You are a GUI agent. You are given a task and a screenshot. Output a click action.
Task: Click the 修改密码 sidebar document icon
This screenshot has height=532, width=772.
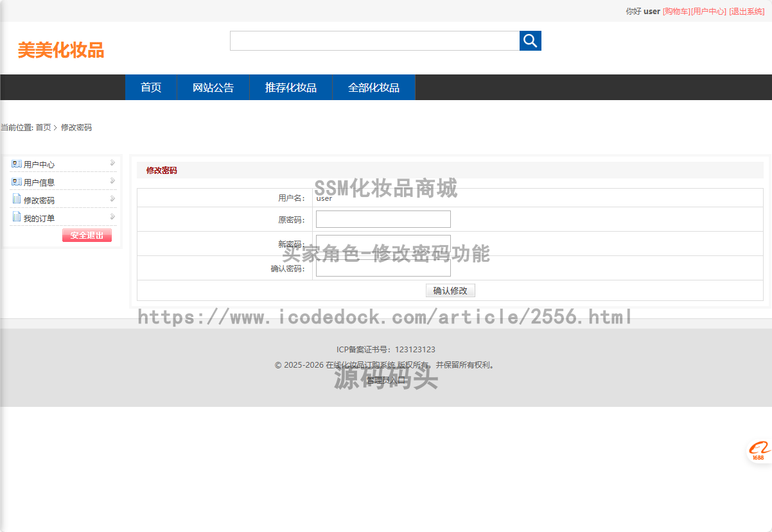pos(17,200)
